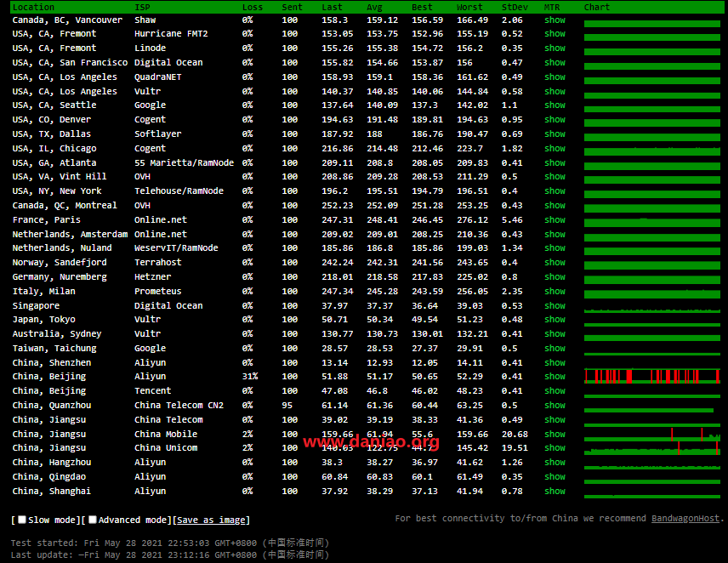This screenshot has height=563, width=728.
Task: Click the Avg column header
Action: (374, 7)
